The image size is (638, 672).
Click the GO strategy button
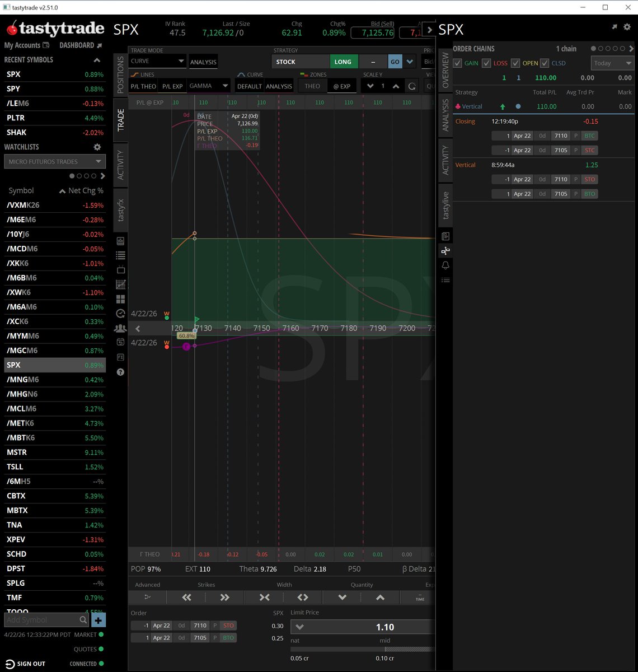pyautogui.click(x=395, y=62)
